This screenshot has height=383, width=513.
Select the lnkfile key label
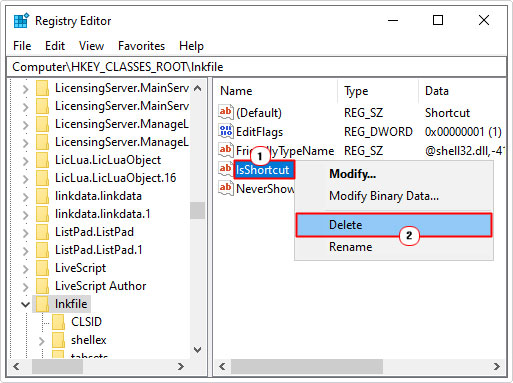(x=71, y=304)
